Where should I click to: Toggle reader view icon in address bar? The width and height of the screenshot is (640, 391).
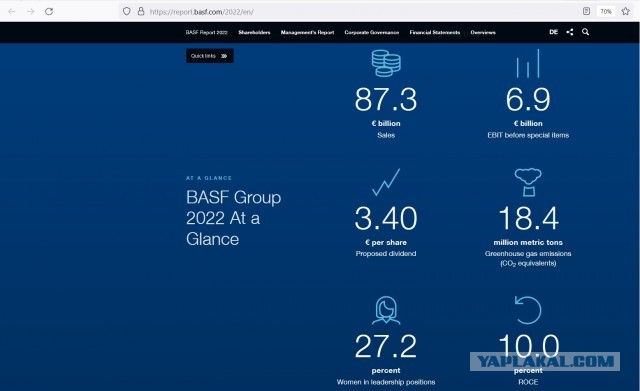tap(586, 11)
